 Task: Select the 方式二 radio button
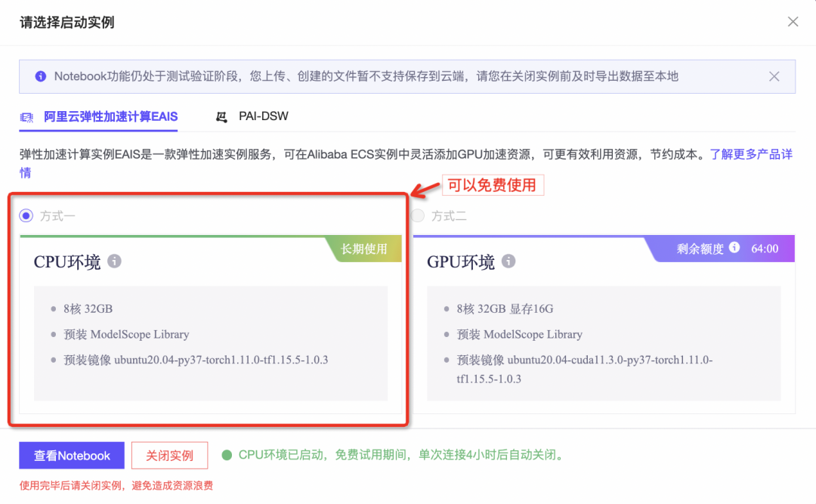pyautogui.click(x=417, y=215)
